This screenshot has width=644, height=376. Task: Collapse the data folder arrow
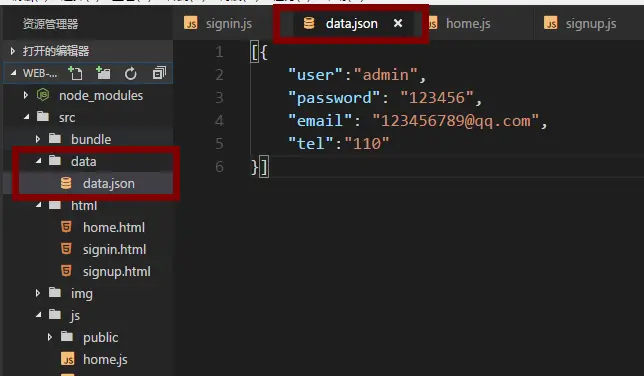pos(39,161)
